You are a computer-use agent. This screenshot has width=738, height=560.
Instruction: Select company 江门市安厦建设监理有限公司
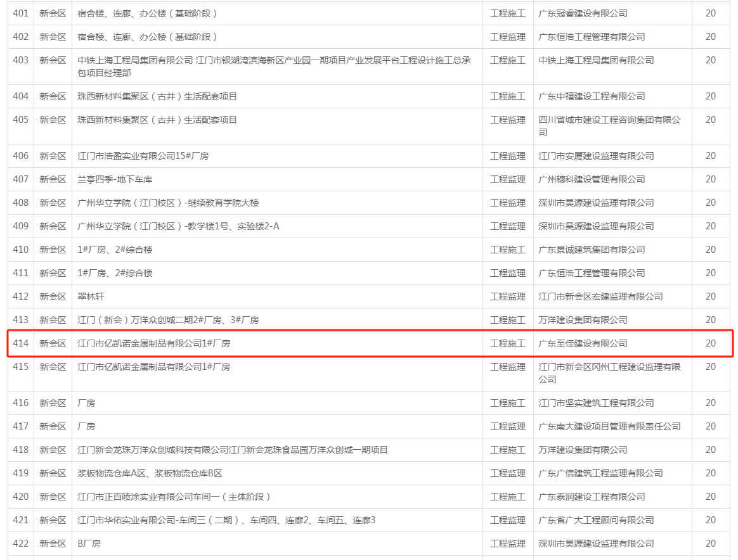(x=596, y=156)
